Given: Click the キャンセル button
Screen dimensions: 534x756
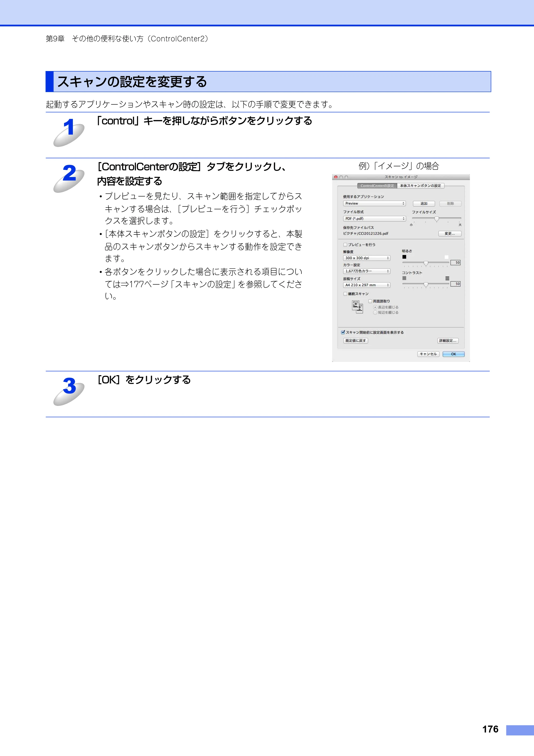Looking at the screenshot, I should click(428, 354).
